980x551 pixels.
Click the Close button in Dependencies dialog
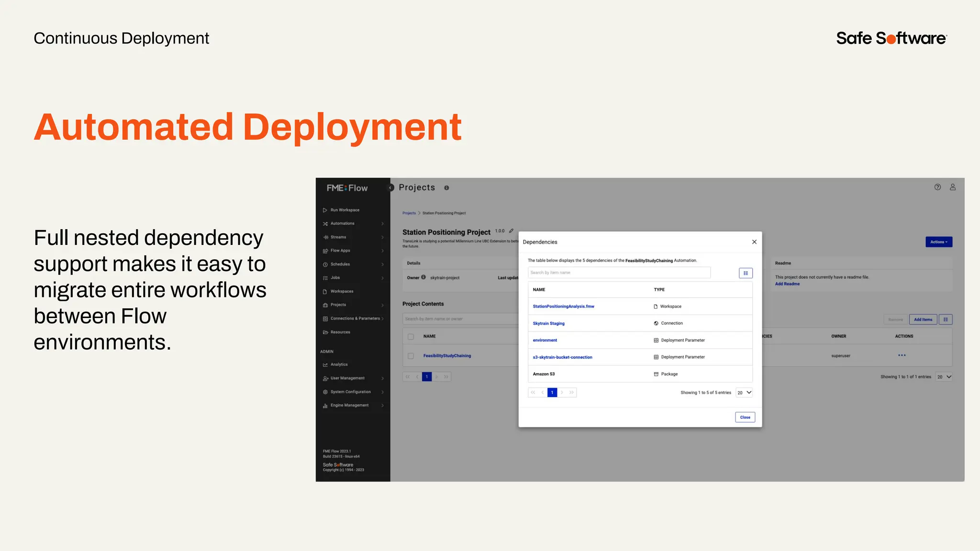(x=745, y=417)
